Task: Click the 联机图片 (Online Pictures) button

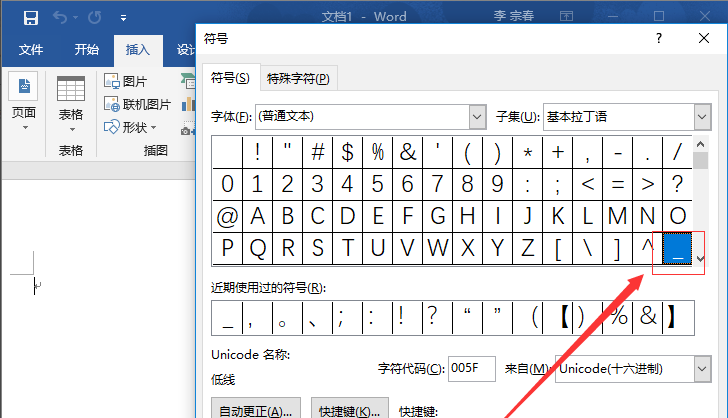Action: [137, 104]
